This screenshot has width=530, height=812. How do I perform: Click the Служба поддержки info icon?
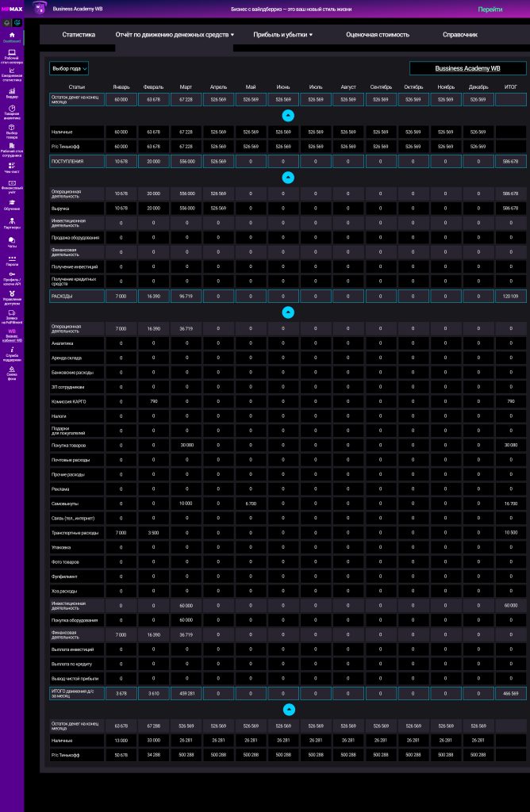point(12,350)
